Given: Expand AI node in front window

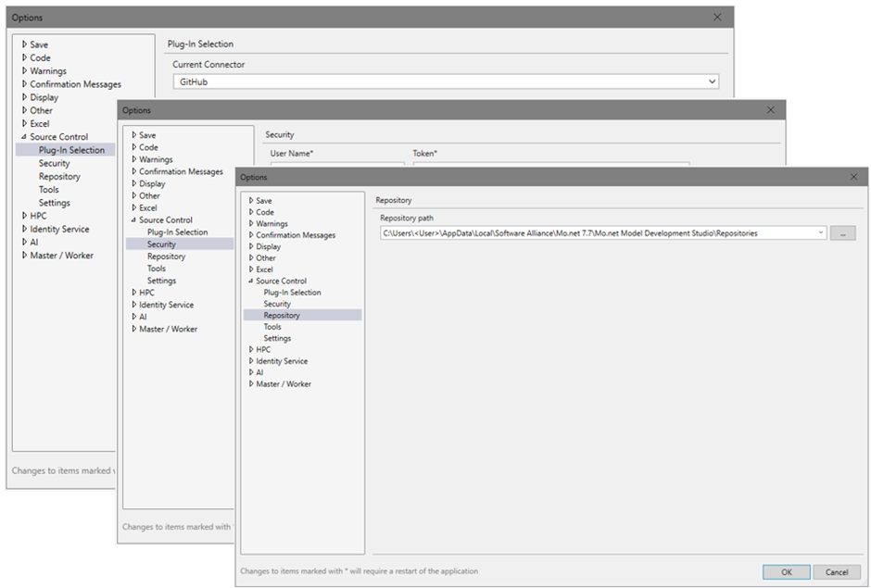Looking at the screenshot, I should [x=251, y=372].
